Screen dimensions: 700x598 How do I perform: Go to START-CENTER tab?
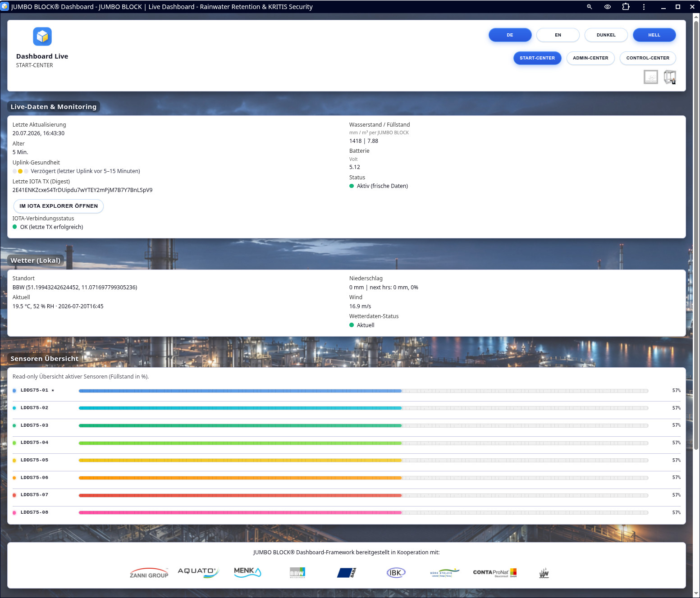pos(537,58)
